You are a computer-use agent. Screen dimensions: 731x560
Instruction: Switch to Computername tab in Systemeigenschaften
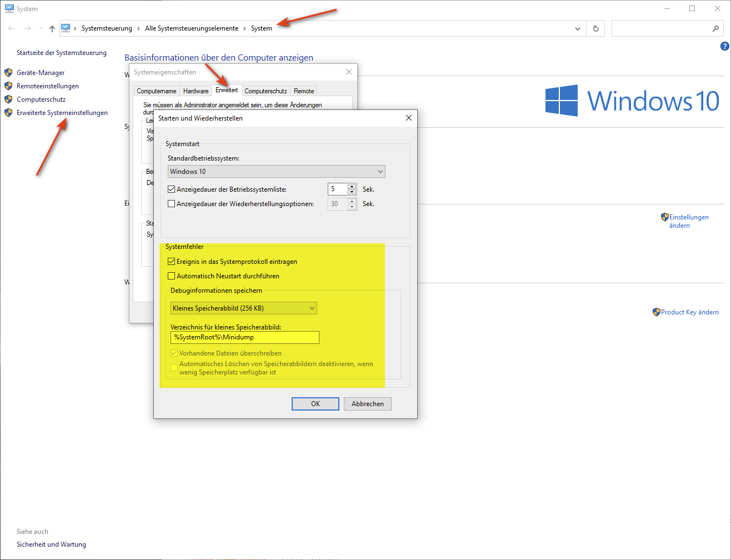coord(157,91)
